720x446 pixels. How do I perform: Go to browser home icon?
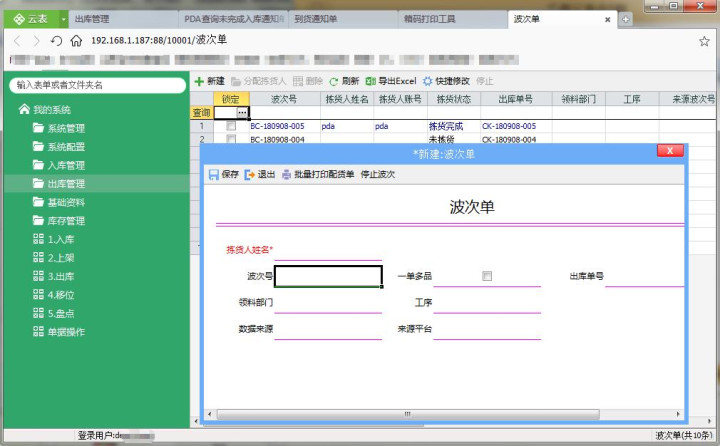pos(76,41)
